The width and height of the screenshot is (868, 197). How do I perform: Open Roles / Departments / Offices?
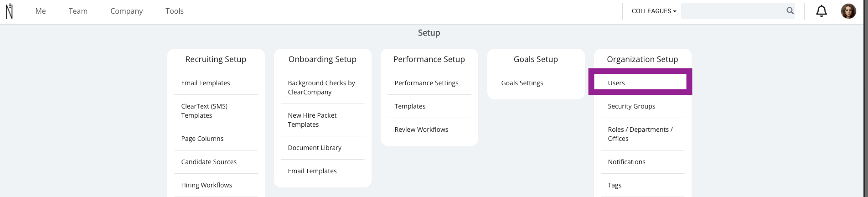[x=640, y=134]
